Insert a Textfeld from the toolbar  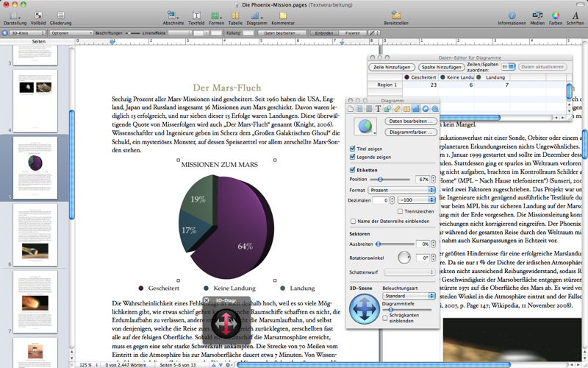[196, 15]
